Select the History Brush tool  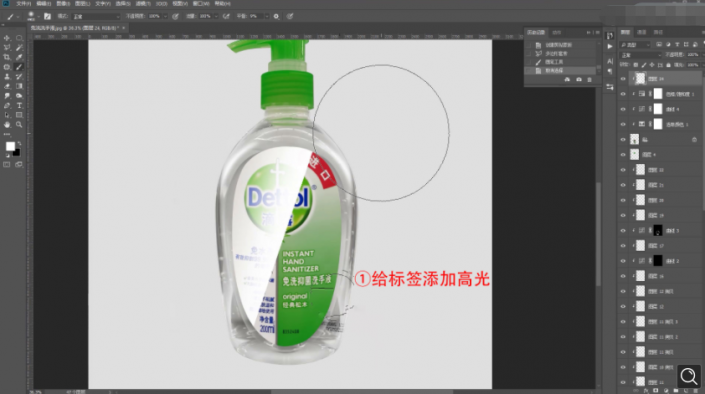pyautogui.click(x=19, y=76)
